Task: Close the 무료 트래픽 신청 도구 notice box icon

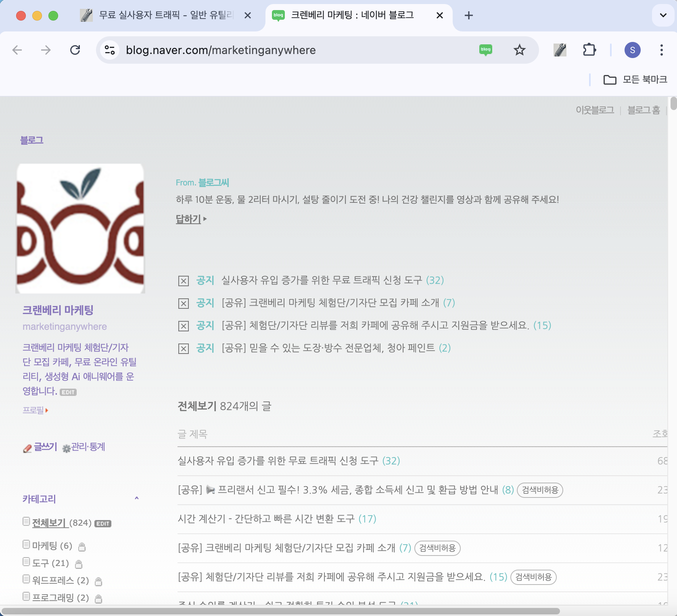Action: 184,281
